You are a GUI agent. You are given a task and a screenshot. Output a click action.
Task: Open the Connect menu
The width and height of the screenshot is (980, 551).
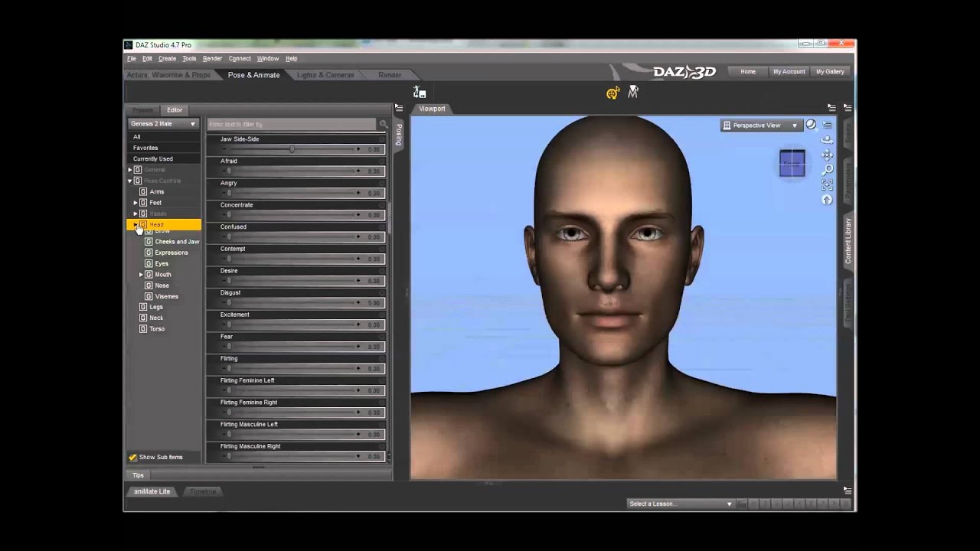pyautogui.click(x=240, y=59)
